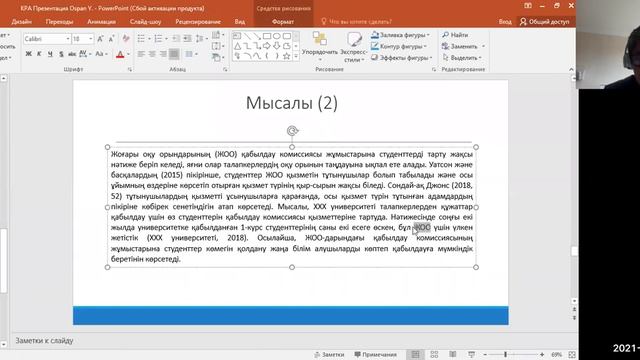Click Вход sign-in link
The height and width of the screenshot is (360, 640).
click(x=505, y=22)
